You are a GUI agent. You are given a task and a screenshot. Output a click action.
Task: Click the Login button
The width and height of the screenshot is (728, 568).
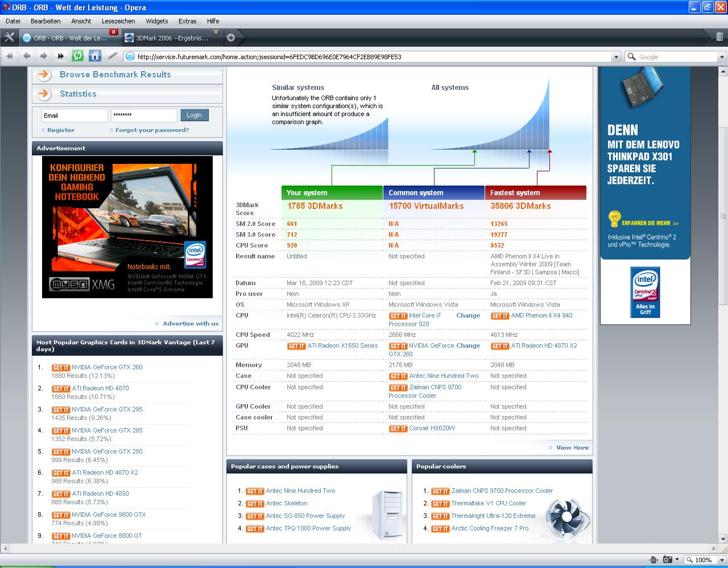point(194,115)
